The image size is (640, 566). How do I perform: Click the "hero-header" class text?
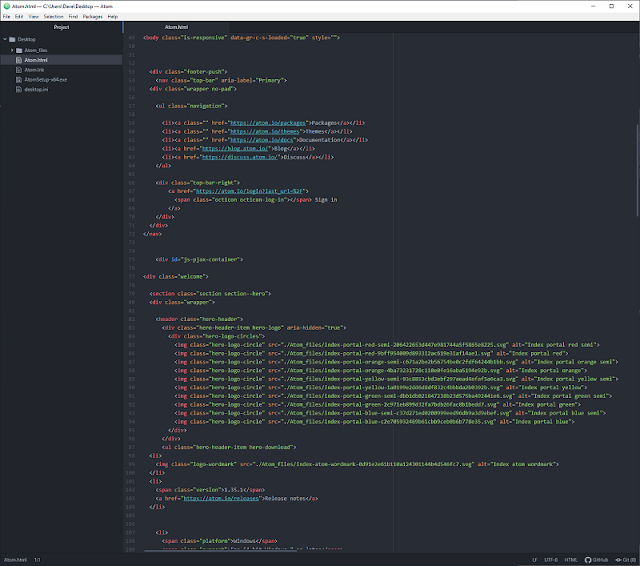pyautogui.click(x=218, y=319)
